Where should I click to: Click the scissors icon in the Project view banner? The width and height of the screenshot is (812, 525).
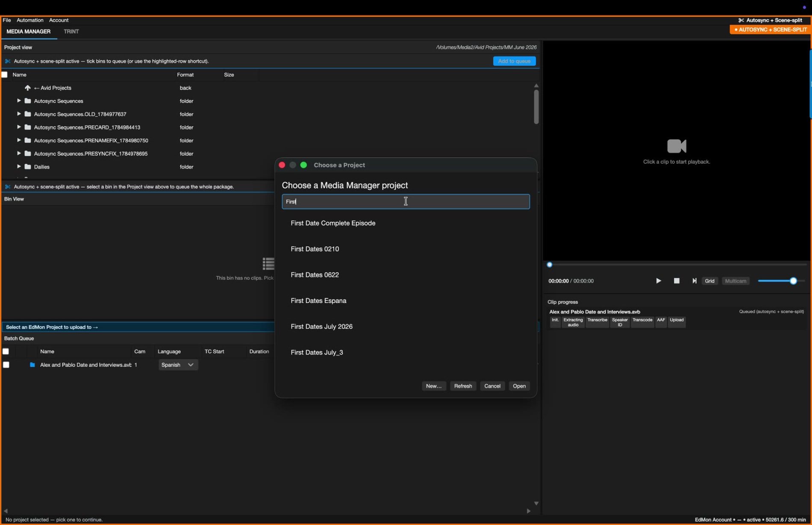point(8,61)
